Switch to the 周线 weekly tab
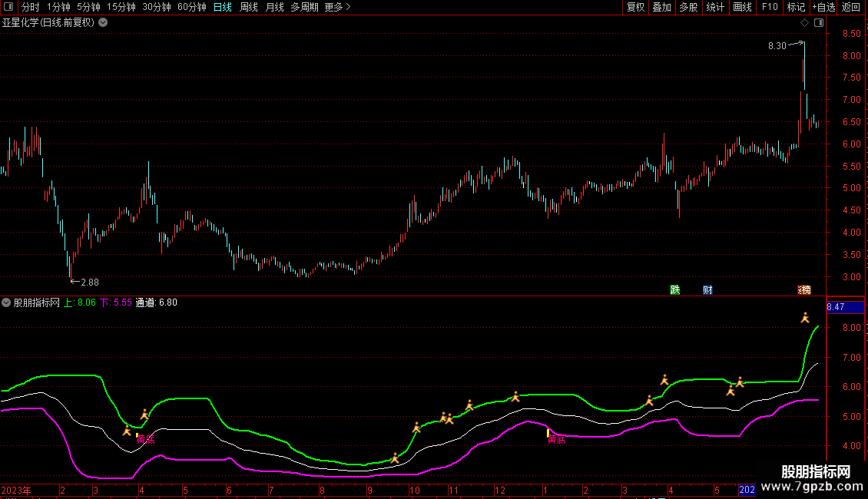 (x=248, y=7)
